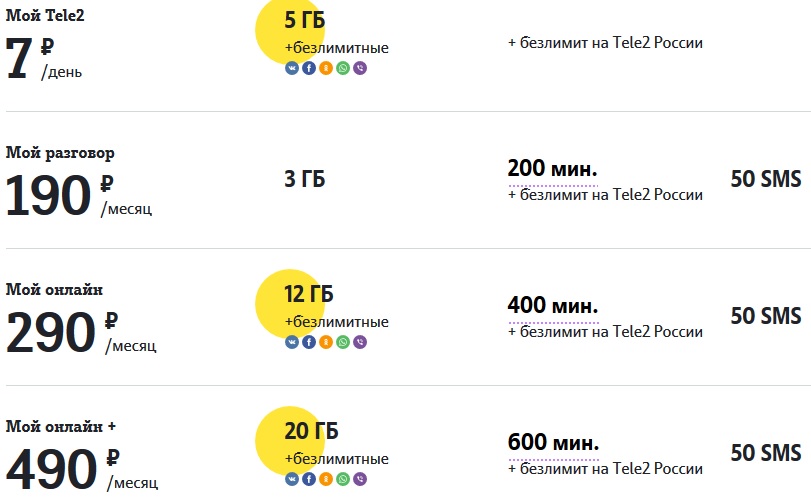This screenshot has height=500, width=811.
Task: Click VK icon in 290 ₽ Мой онлайн tariff
Action: [292, 342]
